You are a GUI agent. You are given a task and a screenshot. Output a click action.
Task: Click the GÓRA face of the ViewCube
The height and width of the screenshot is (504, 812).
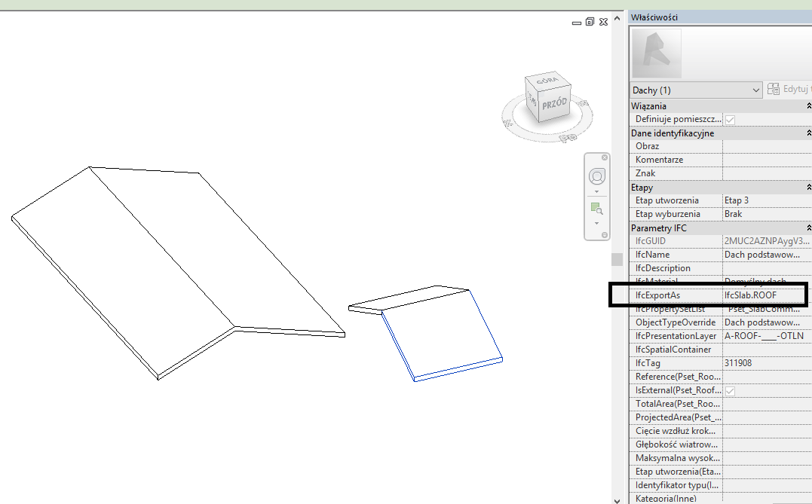pos(547,82)
